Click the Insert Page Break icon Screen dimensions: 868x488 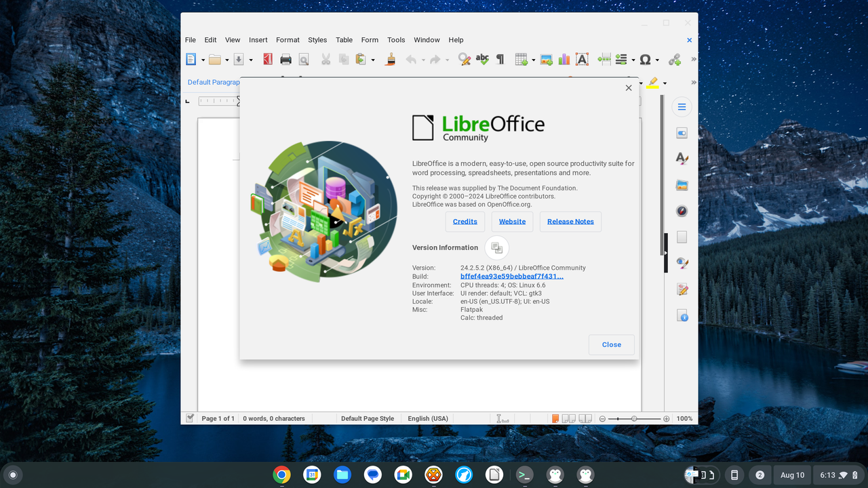click(604, 60)
